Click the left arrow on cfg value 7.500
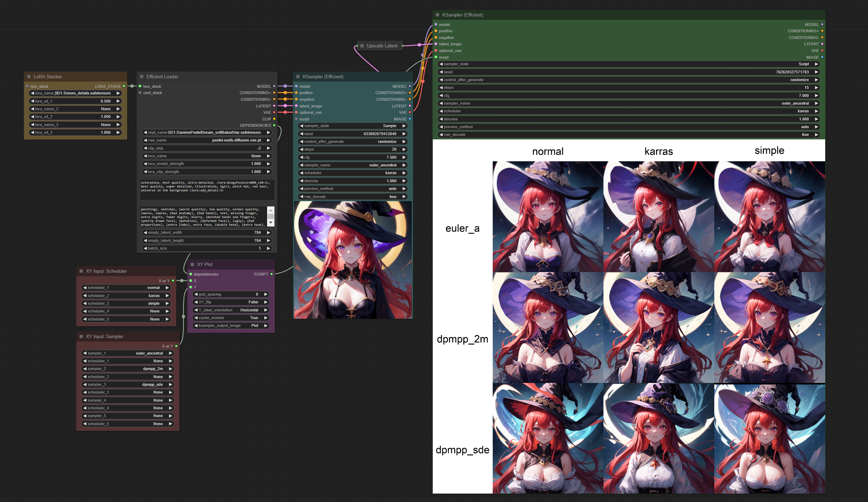 coord(302,157)
